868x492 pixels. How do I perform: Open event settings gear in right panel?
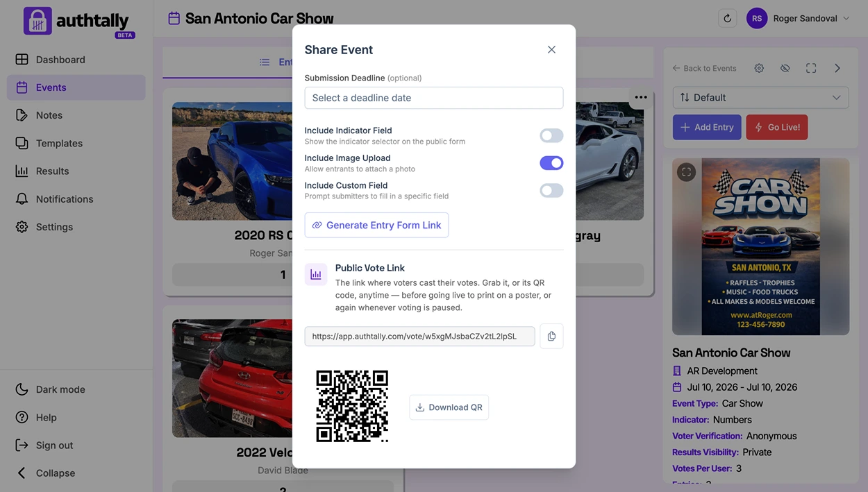click(x=759, y=68)
